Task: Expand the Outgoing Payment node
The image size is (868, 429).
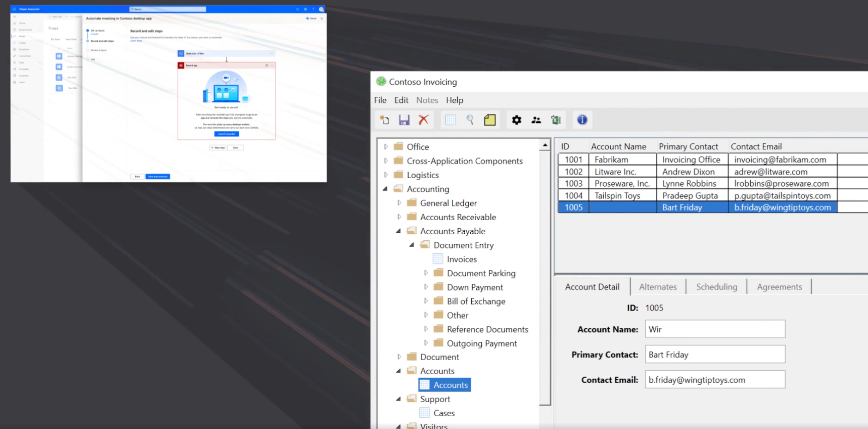Action: [426, 343]
